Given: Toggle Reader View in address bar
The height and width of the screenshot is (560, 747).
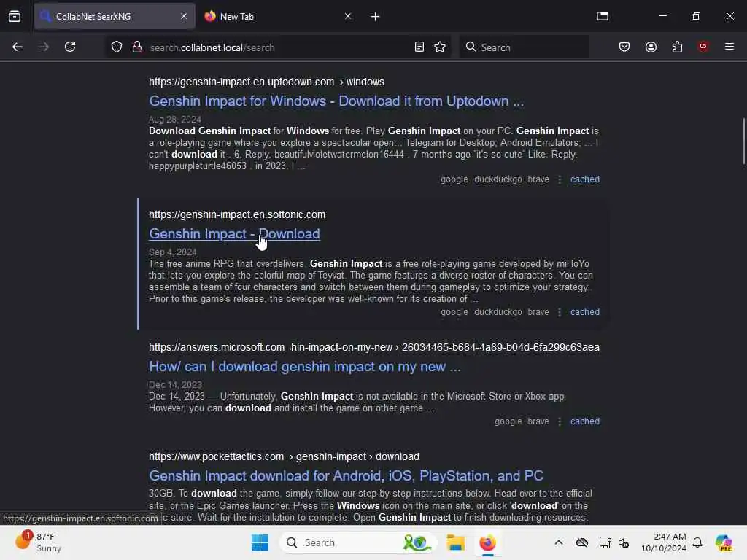Looking at the screenshot, I should [419, 47].
